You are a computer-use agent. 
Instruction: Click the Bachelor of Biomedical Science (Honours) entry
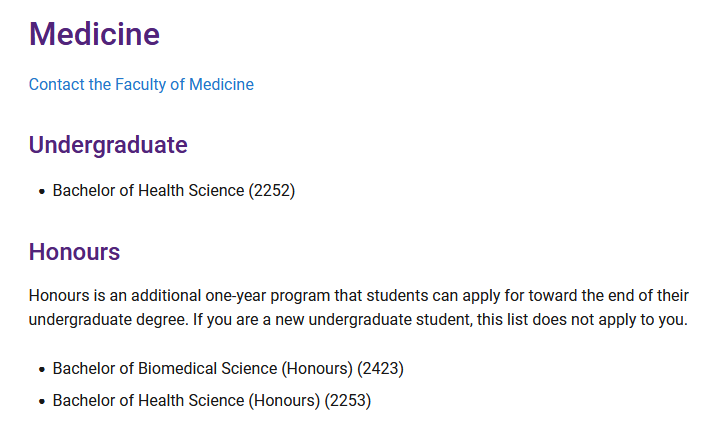click(228, 368)
